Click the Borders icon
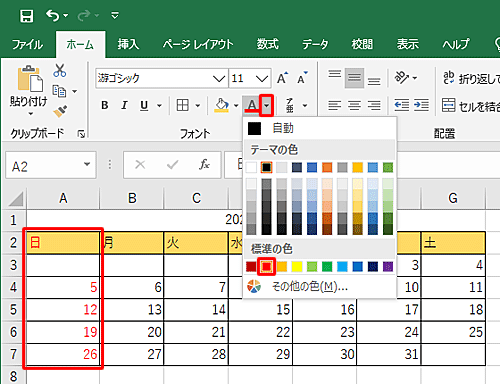The image size is (500, 384). [182, 105]
